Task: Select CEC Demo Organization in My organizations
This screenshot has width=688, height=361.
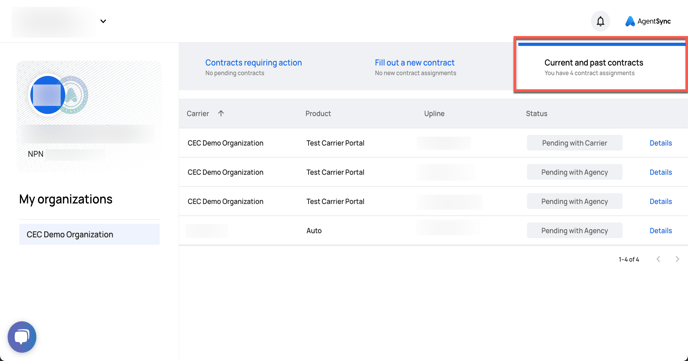Action: click(89, 234)
